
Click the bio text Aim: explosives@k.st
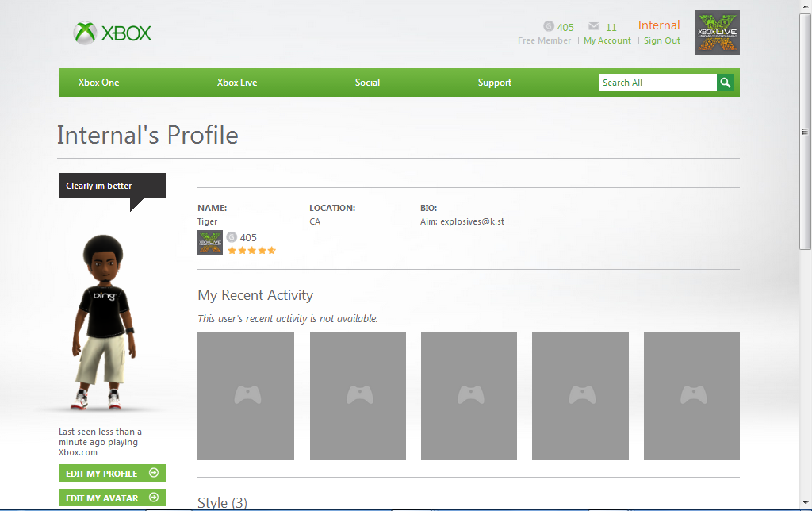click(x=462, y=221)
